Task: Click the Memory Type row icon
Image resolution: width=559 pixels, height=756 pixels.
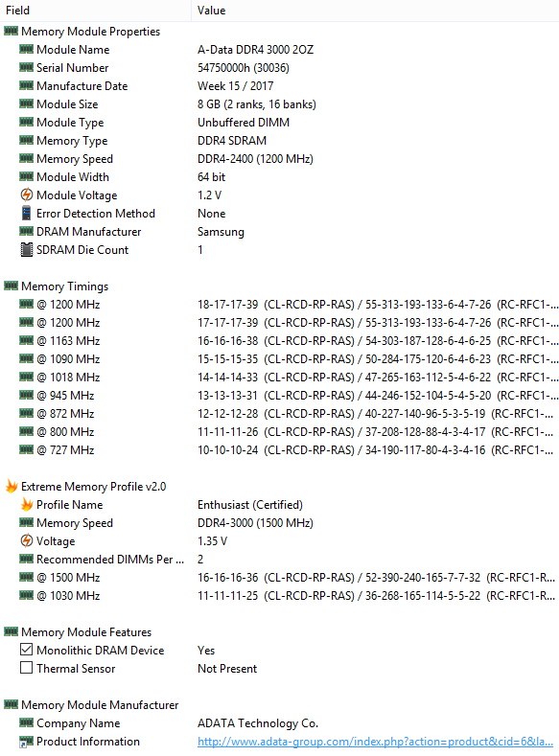Action: (27, 140)
